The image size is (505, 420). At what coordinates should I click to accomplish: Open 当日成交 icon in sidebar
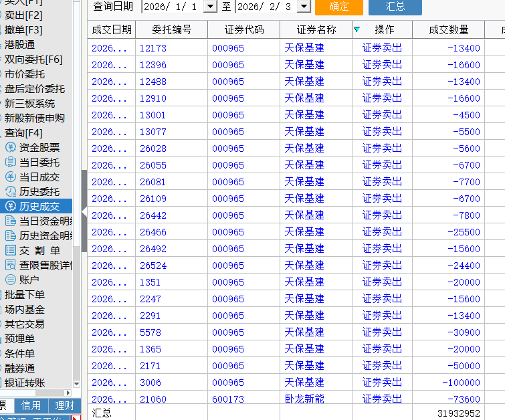point(11,177)
